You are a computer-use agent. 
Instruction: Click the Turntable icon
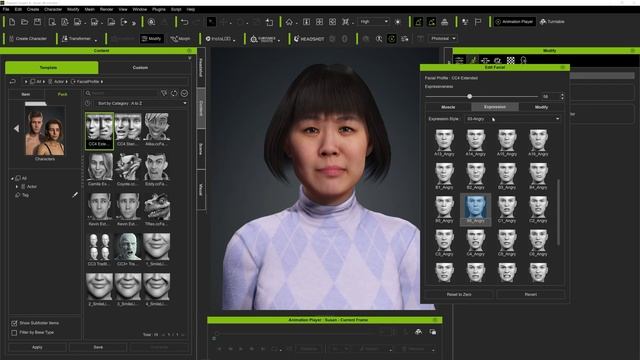(552, 22)
